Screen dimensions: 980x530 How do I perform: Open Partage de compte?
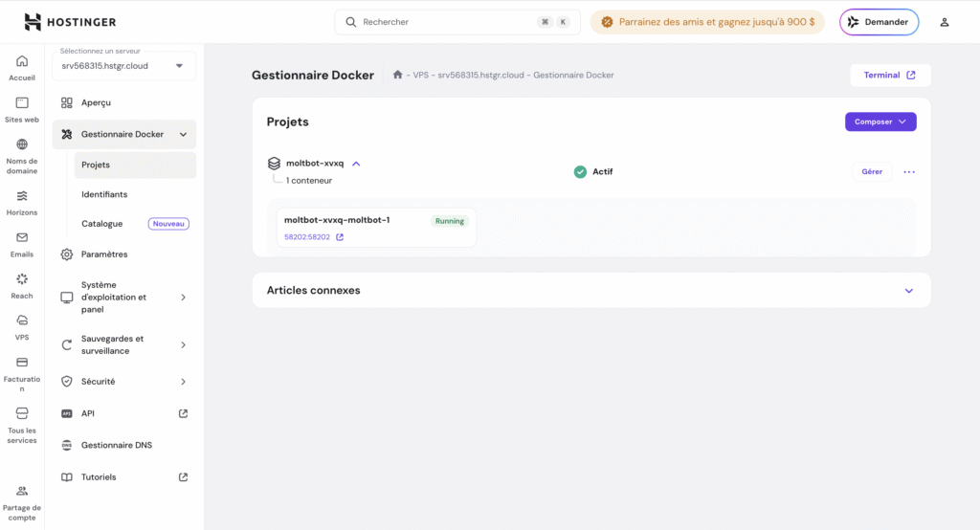coord(22,502)
